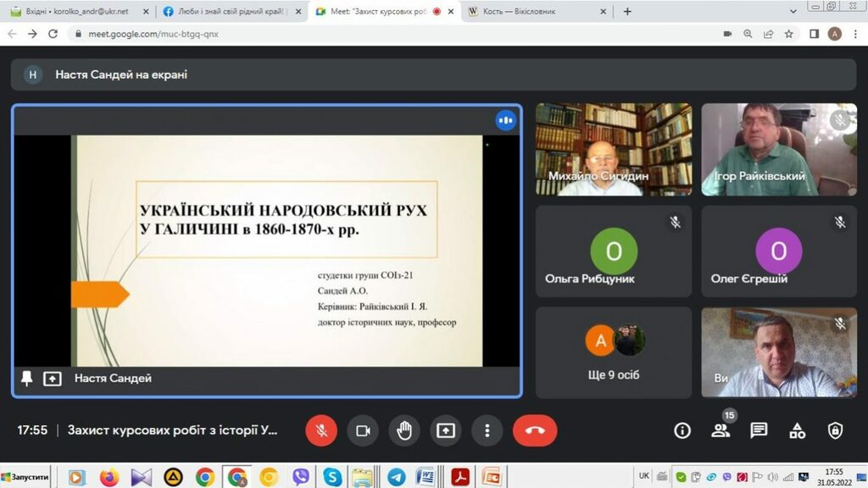Screen dimensions: 868x488
Task: Unmute microphone with the red mic button
Action: (x=321, y=430)
